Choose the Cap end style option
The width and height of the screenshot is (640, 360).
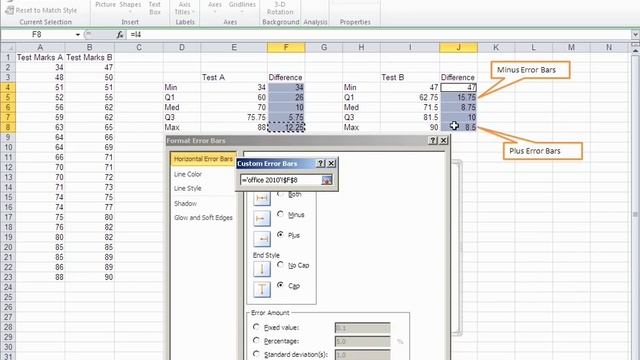click(280, 285)
